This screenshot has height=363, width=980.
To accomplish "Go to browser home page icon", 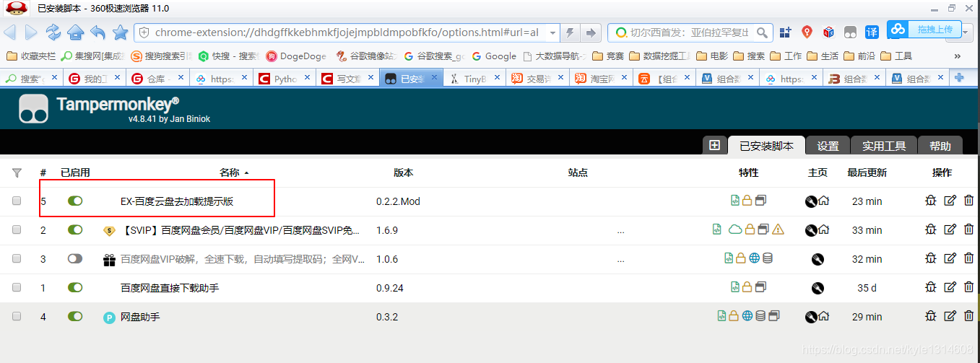I will tap(76, 32).
